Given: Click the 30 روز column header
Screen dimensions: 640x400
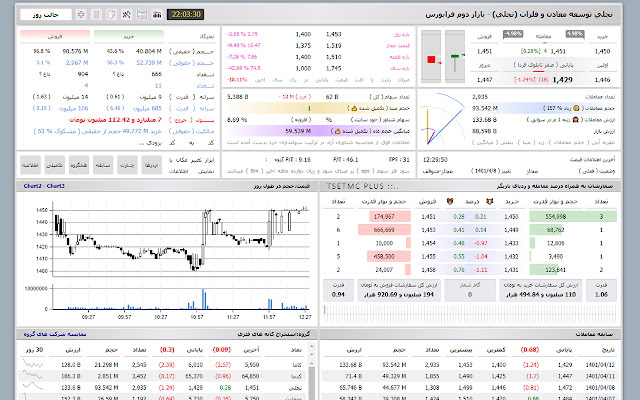Looking at the screenshot, I should click(34, 350).
